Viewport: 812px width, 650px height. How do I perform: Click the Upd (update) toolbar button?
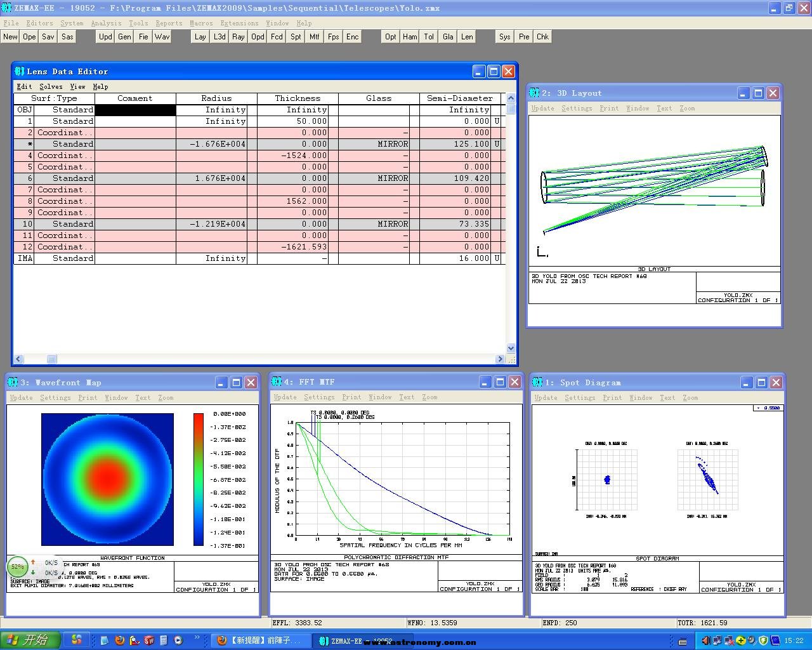(x=105, y=37)
